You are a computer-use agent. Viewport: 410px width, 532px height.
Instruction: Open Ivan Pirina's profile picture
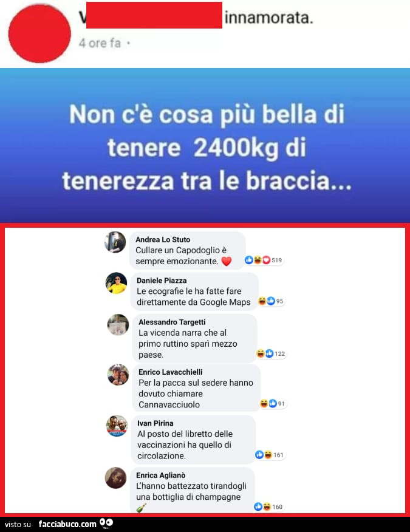click(x=117, y=426)
